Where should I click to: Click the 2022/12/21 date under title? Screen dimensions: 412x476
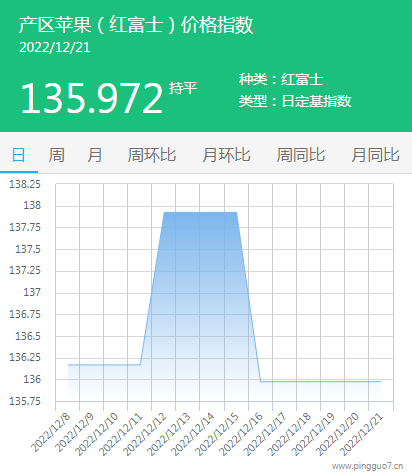pyautogui.click(x=55, y=48)
